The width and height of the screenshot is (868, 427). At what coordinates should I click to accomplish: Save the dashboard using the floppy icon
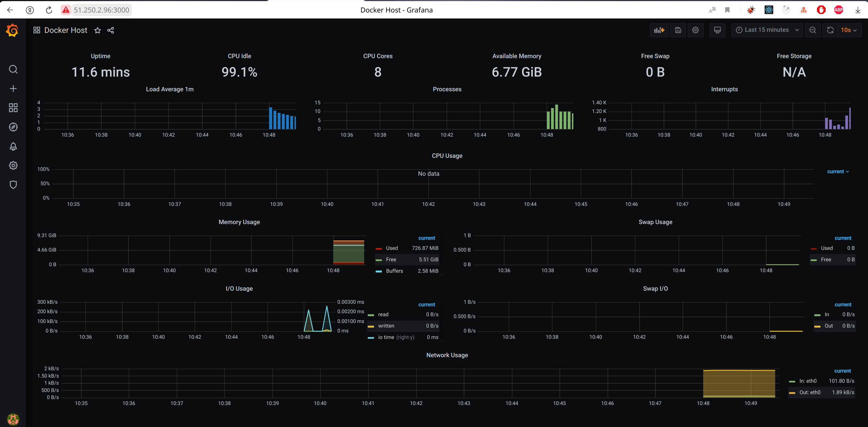click(678, 30)
